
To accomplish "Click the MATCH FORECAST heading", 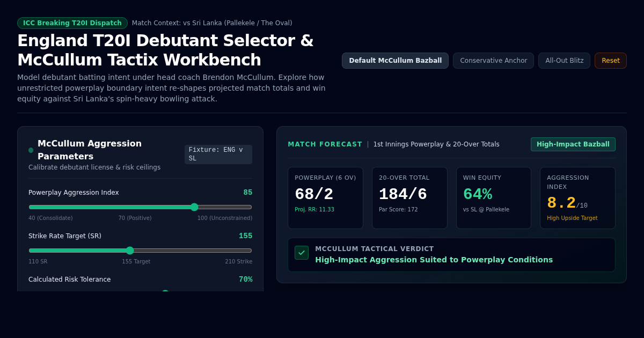I will 325,144.
